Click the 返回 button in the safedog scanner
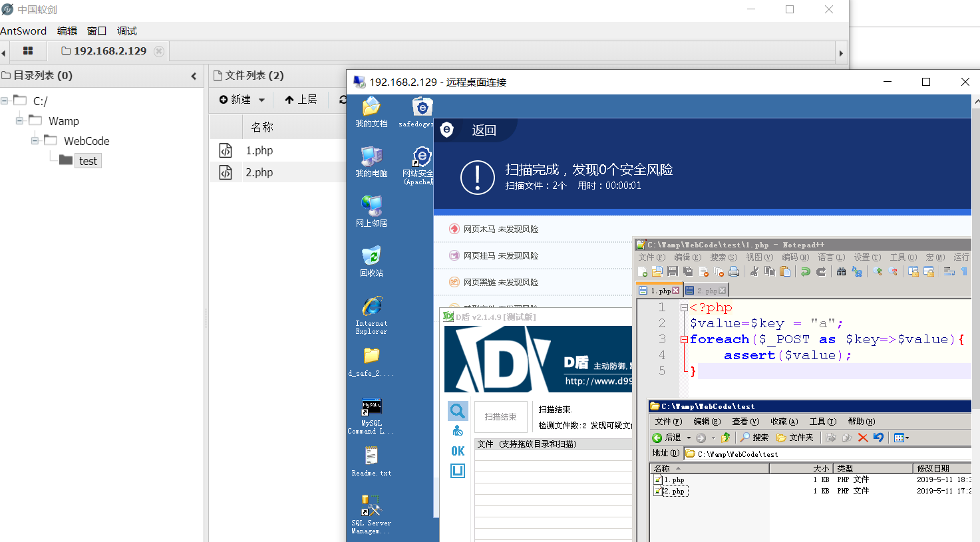Viewport: 980px width, 542px height. 484,130
